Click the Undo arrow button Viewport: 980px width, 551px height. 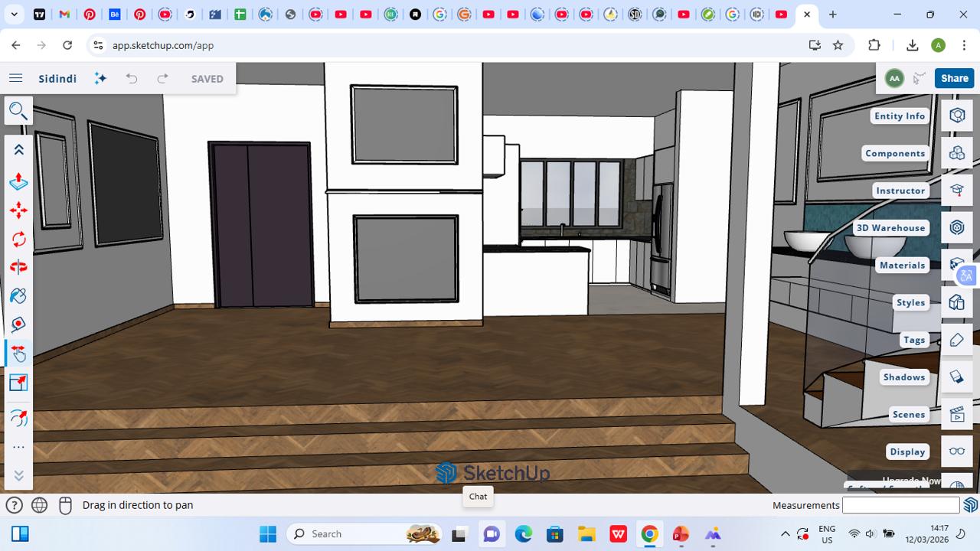132,78
